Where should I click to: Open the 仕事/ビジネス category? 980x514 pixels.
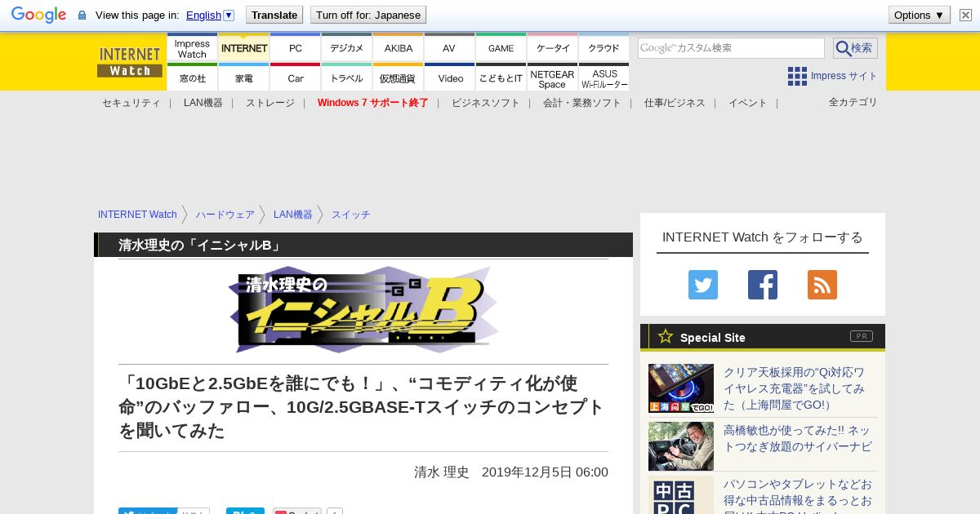[675, 103]
